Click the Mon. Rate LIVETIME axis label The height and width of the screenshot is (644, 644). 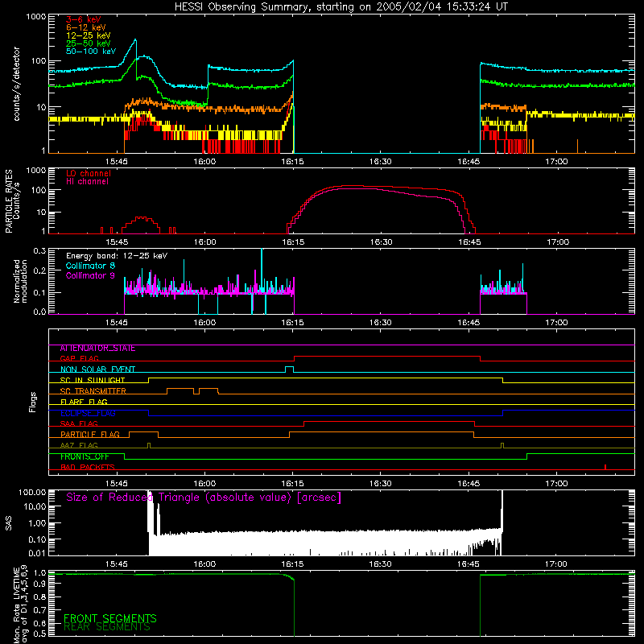[x=20, y=605]
